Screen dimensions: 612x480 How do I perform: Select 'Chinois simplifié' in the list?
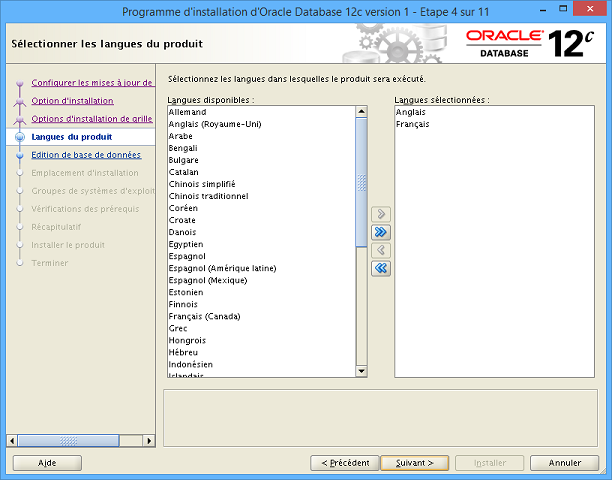point(262,184)
